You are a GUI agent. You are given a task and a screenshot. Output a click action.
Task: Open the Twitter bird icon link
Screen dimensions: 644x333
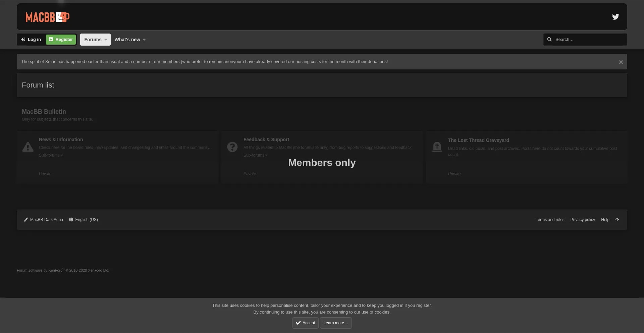pos(615,17)
